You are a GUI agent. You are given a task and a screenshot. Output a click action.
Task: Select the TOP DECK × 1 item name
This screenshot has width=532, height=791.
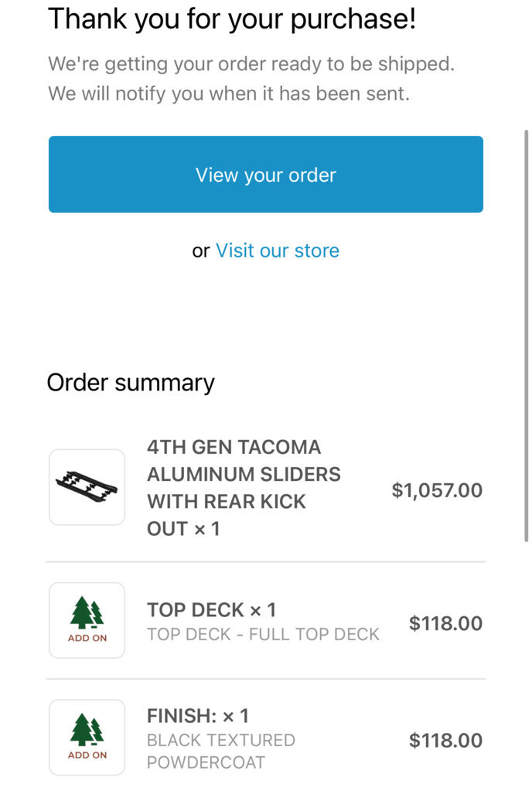[x=211, y=610]
